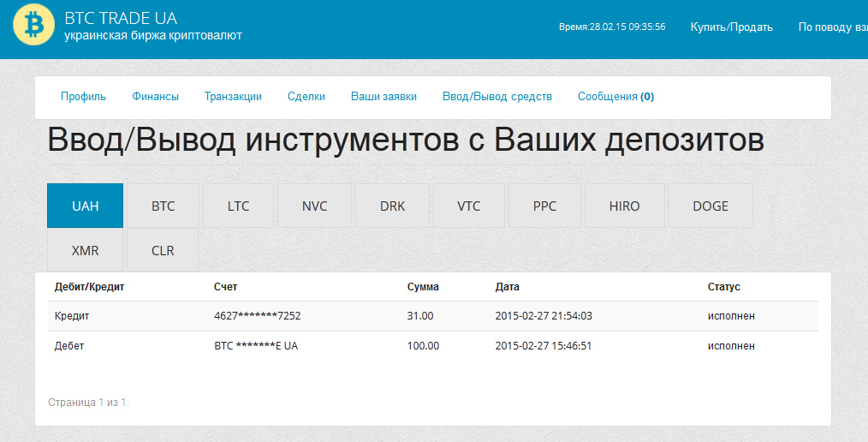Open the Финансы menu item
The image size is (868, 442).
(155, 97)
